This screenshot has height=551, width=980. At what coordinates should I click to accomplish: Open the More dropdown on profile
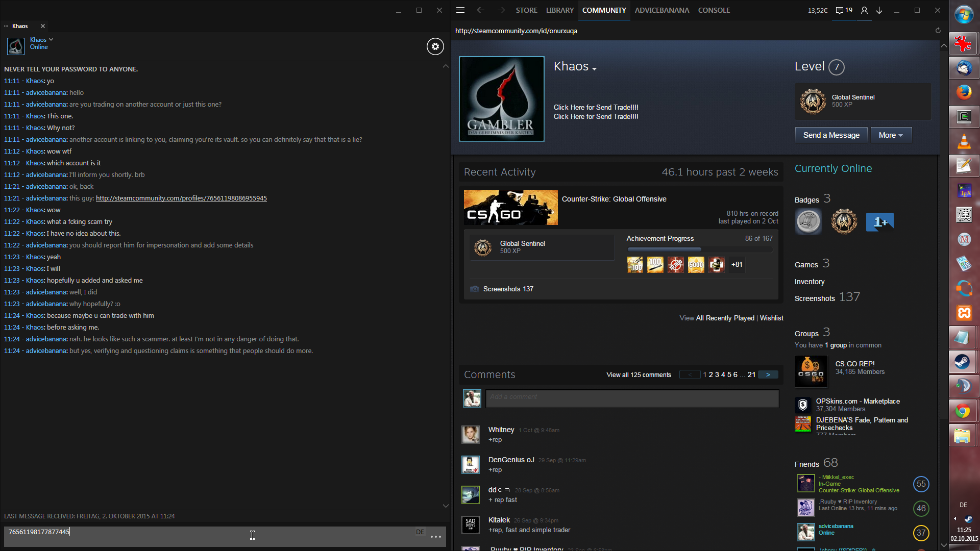pos(891,135)
